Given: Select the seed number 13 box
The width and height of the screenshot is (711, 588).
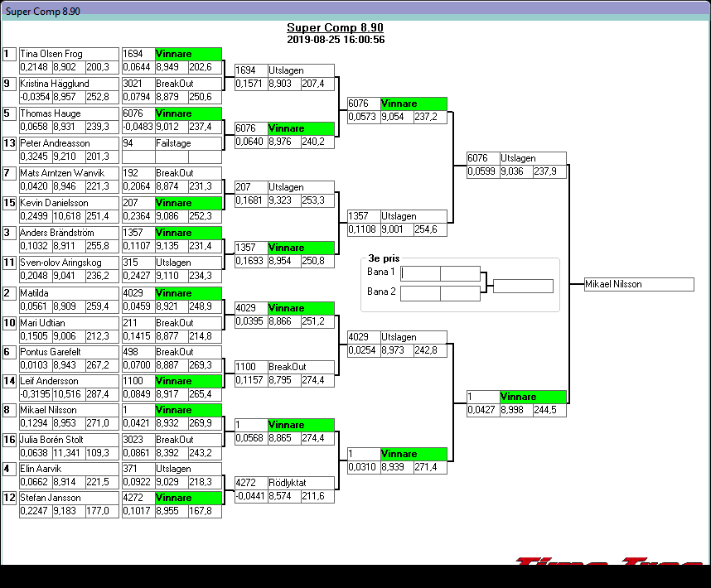Looking at the screenshot, I should click(9, 143).
